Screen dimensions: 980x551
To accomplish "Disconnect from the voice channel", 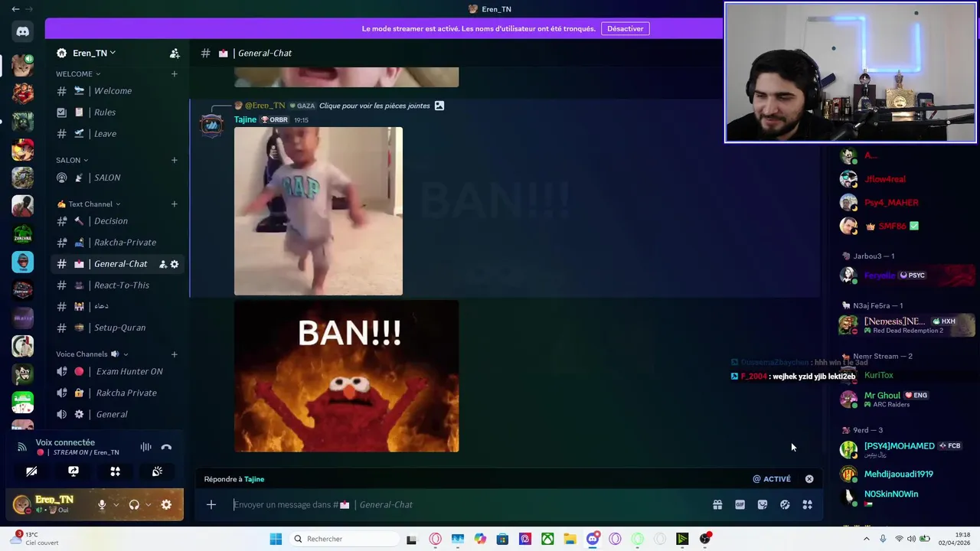I will (x=166, y=447).
